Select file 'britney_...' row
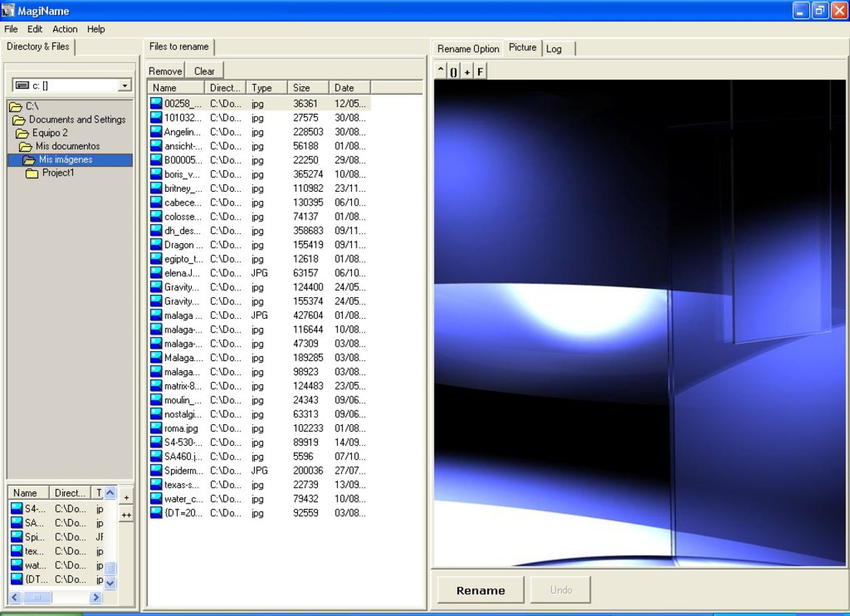The image size is (850, 616). [260, 188]
